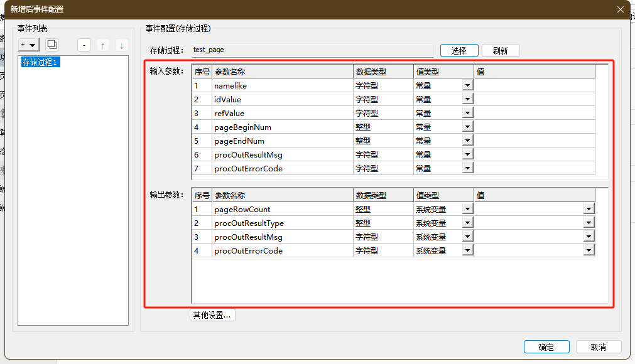Open 值类型 dropdown for input procOutErrorCode
The height and width of the screenshot is (364, 635).
(x=467, y=168)
